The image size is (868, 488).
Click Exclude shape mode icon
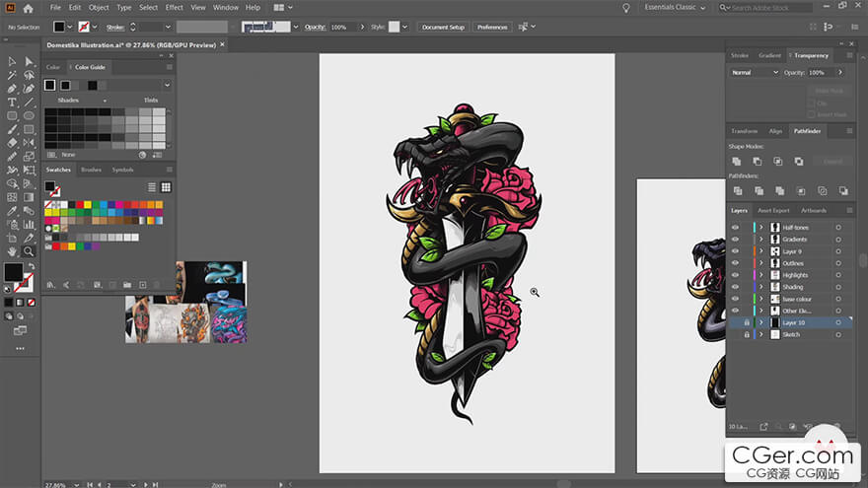[x=799, y=162]
